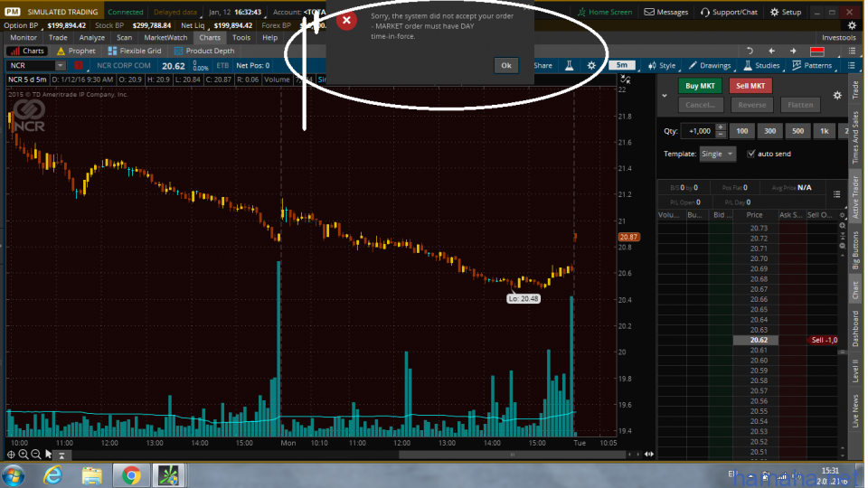Open the Scan menu tab
Viewport: 868px width, 488px height.
(125, 38)
